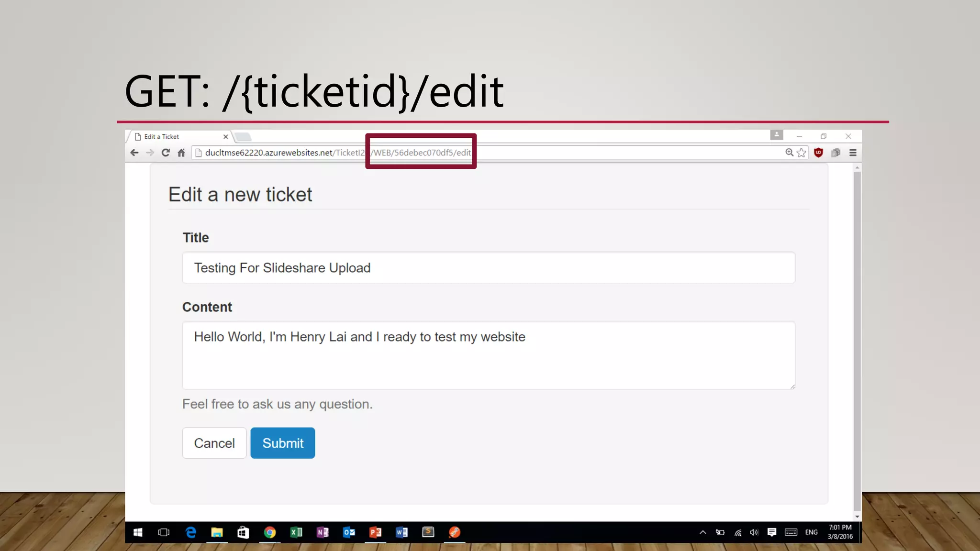This screenshot has height=551, width=980.
Task: Cancel editing the ticket
Action: click(214, 443)
